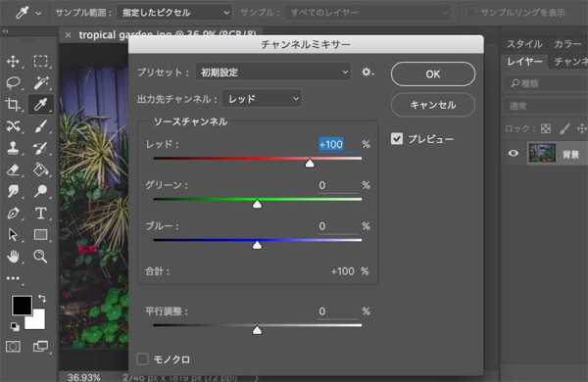The width and height of the screenshot is (588, 382).
Task: Switch to the レイヤー tab
Action: pos(524,62)
